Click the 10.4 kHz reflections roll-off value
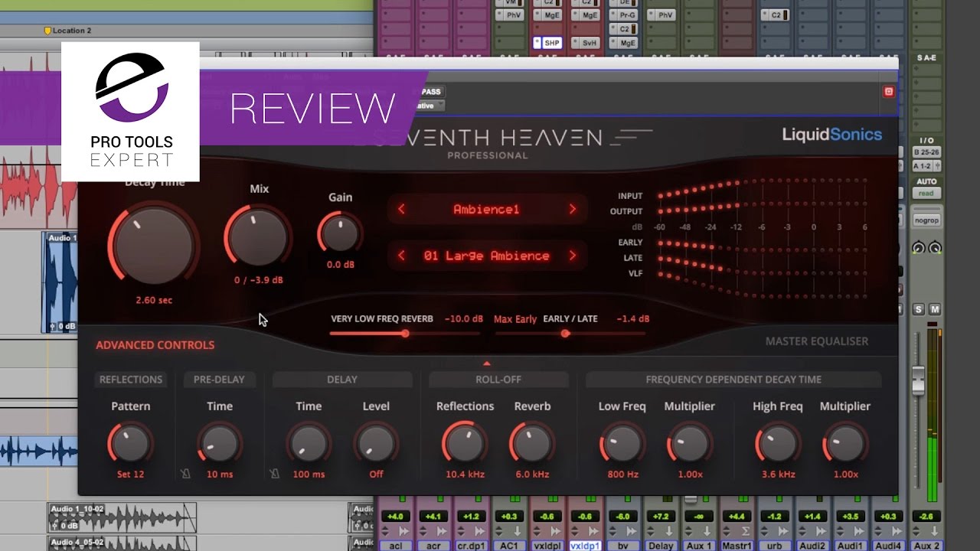Screen dimensions: 980x551 click(465, 474)
